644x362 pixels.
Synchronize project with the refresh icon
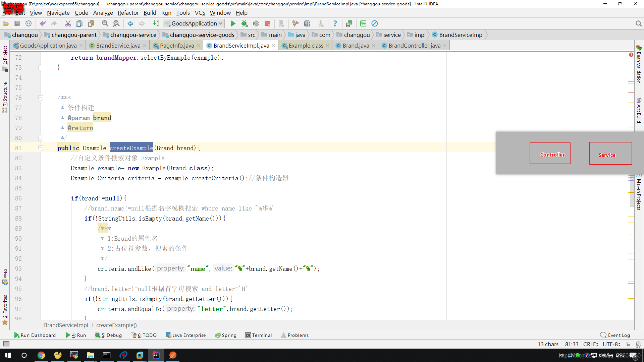(x=29, y=23)
